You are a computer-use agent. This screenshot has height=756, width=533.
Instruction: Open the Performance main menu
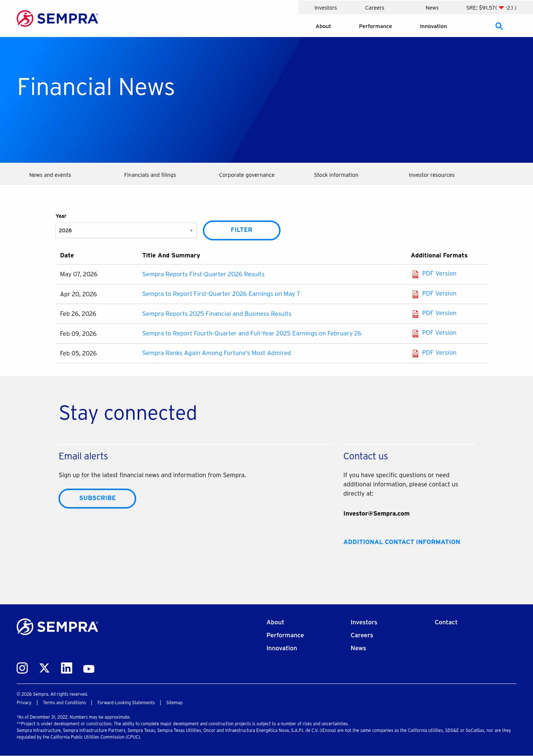coord(375,26)
